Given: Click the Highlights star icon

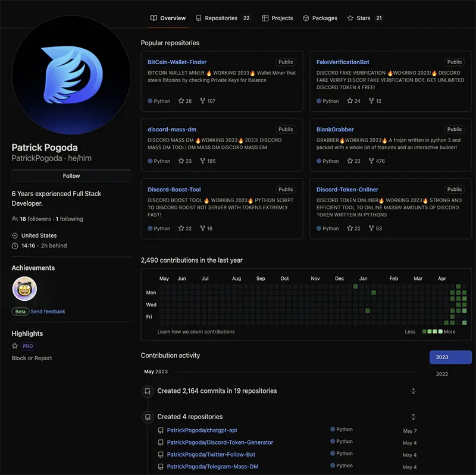Looking at the screenshot, I should 14,346.
